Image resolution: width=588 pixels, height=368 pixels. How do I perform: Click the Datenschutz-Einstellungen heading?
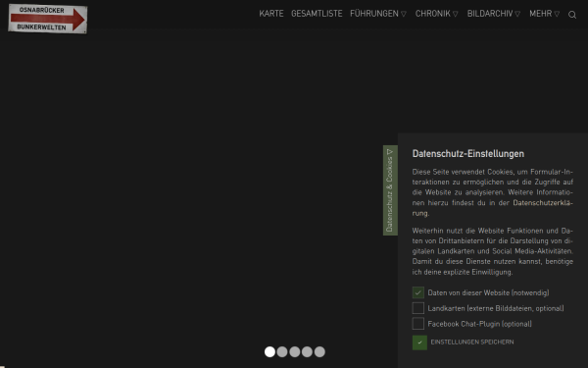468,154
